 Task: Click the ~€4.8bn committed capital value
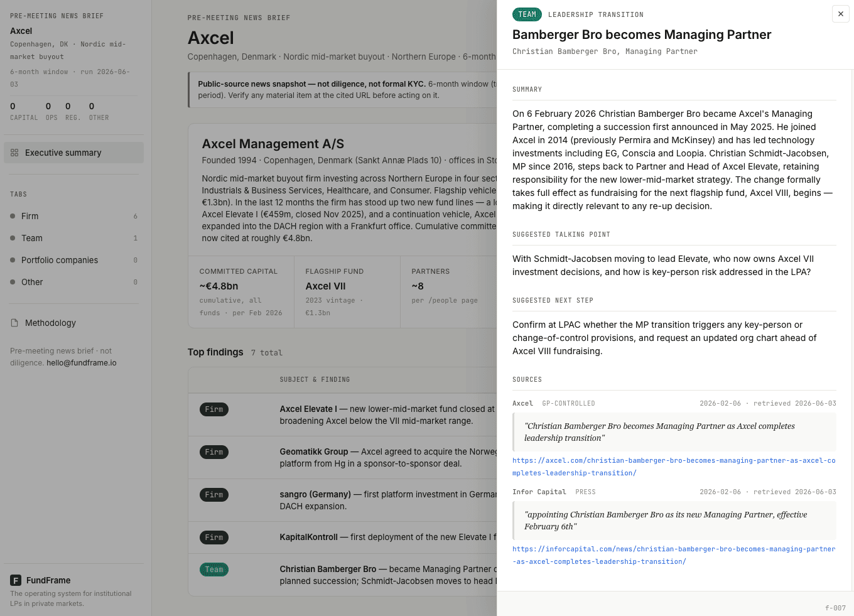pos(219,286)
